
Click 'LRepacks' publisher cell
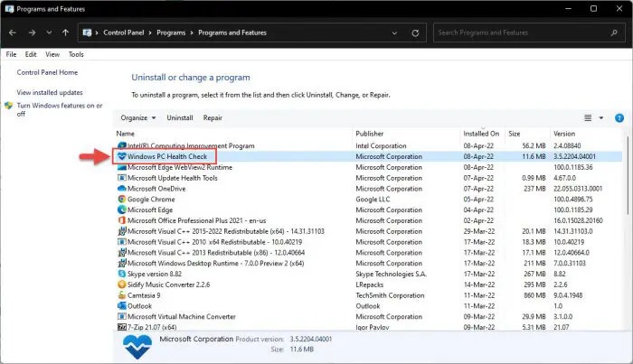click(x=369, y=285)
